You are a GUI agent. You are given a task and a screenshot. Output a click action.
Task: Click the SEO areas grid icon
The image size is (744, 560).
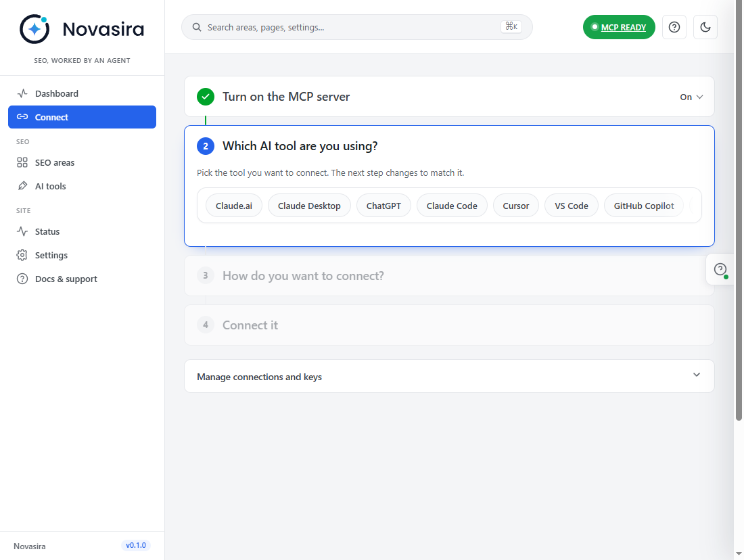[x=22, y=163]
